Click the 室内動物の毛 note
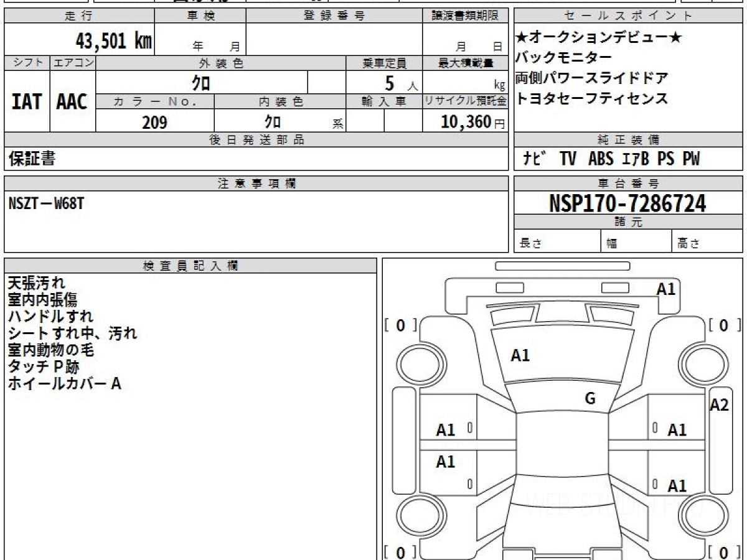This screenshot has height=560, width=747. (x=51, y=351)
